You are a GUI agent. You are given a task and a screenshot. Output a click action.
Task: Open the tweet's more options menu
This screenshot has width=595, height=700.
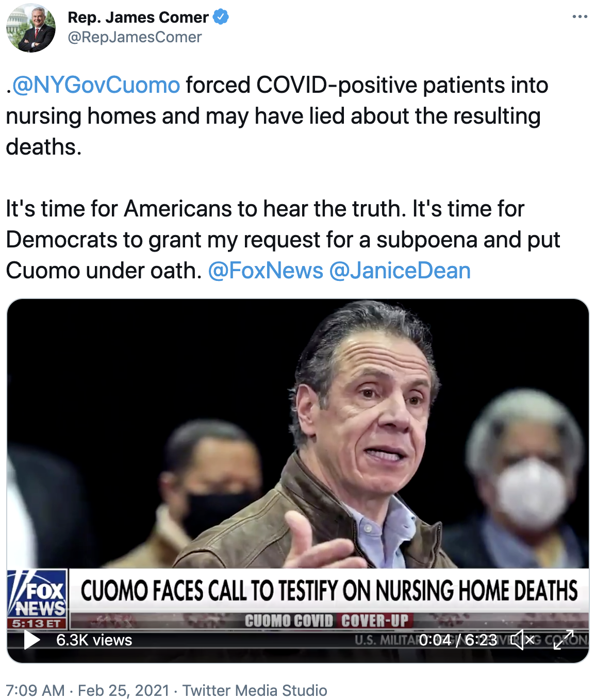coord(580,17)
